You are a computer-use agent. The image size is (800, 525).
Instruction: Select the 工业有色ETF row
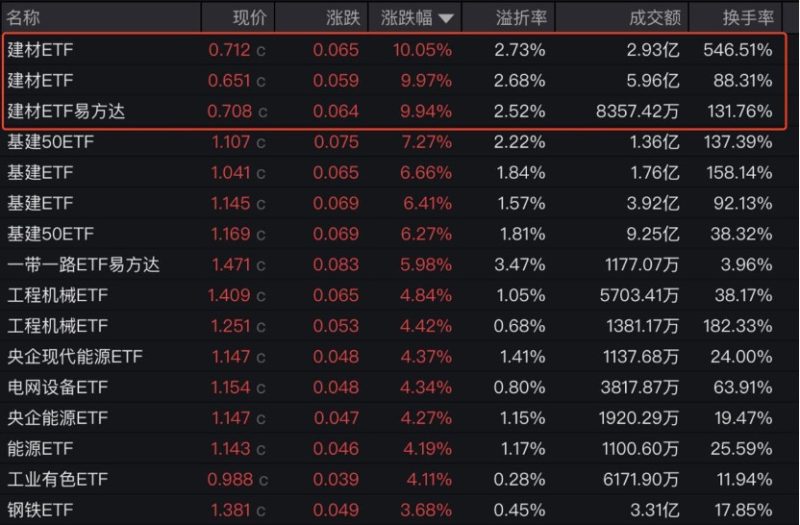[391, 479]
